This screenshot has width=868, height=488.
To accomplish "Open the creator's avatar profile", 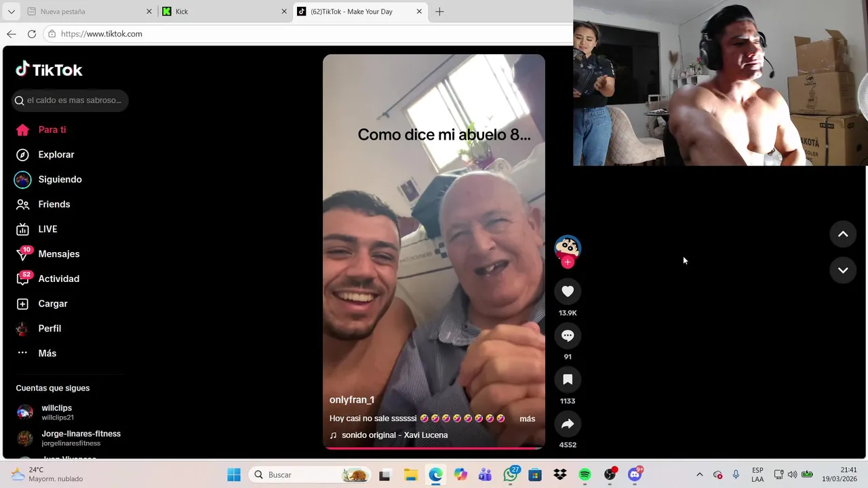I will (x=568, y=247).
